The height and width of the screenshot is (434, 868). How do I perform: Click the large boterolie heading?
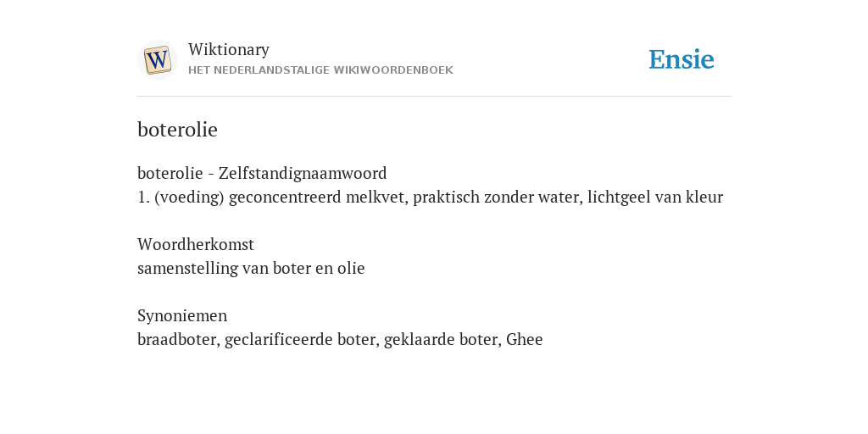178,130
